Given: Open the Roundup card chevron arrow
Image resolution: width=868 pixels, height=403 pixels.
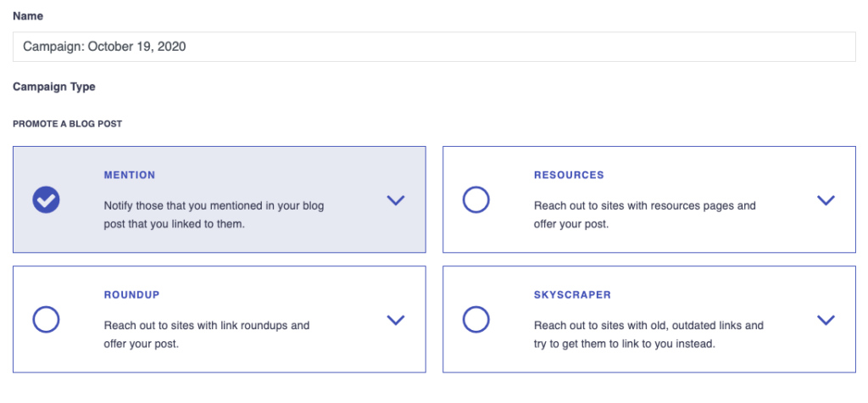Looking at the screenshot, I should click(395, 320).
